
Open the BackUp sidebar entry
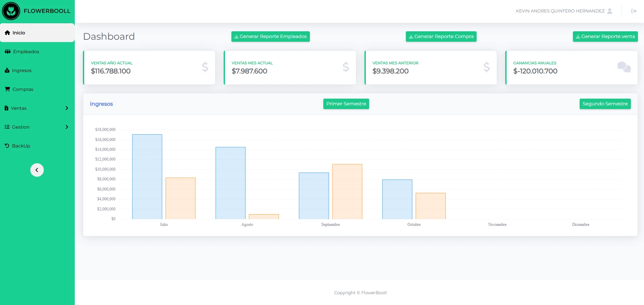[x=37, y=146]
